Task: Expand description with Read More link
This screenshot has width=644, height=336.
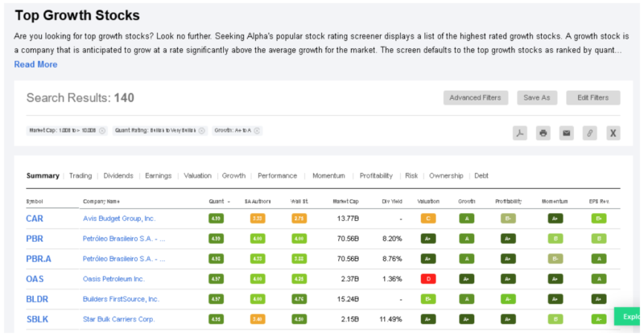Action: 35,64
